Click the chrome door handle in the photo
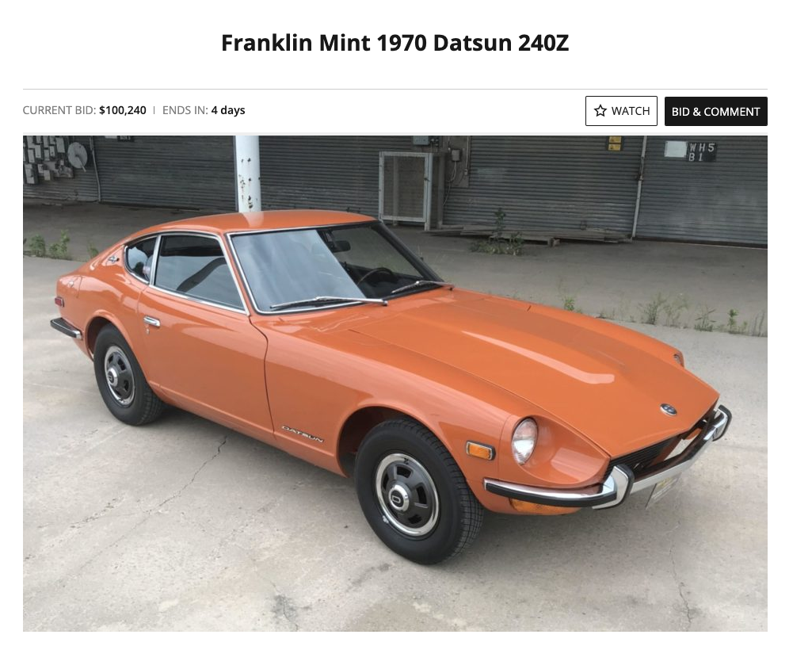The height and width of the screenshot is (646, 812). click(x=152, y=322)
